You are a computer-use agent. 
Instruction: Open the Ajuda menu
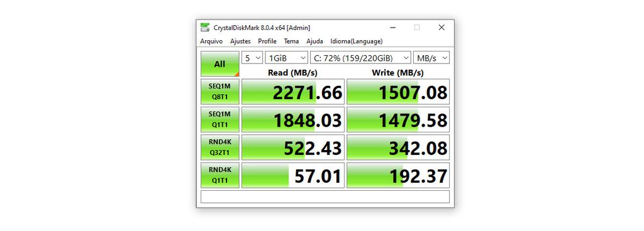(x=314, y=41)
